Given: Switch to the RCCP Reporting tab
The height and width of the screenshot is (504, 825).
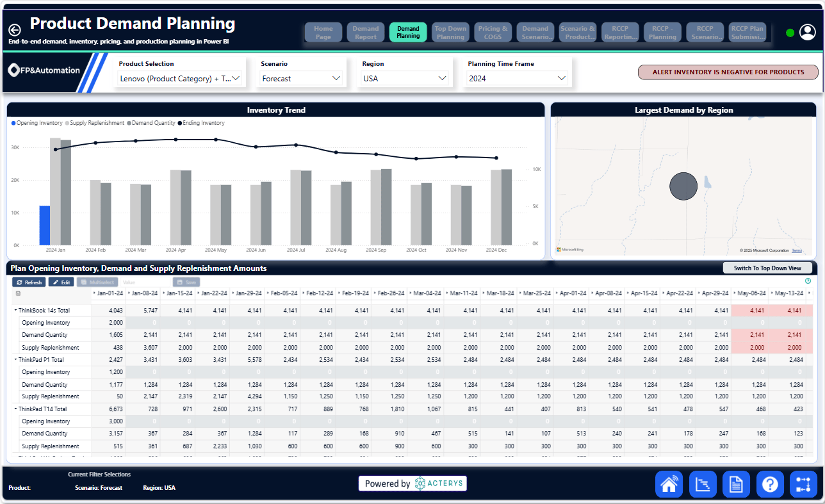Looking at the screenshot, I should pyautogui.click(x=620, y=33).
